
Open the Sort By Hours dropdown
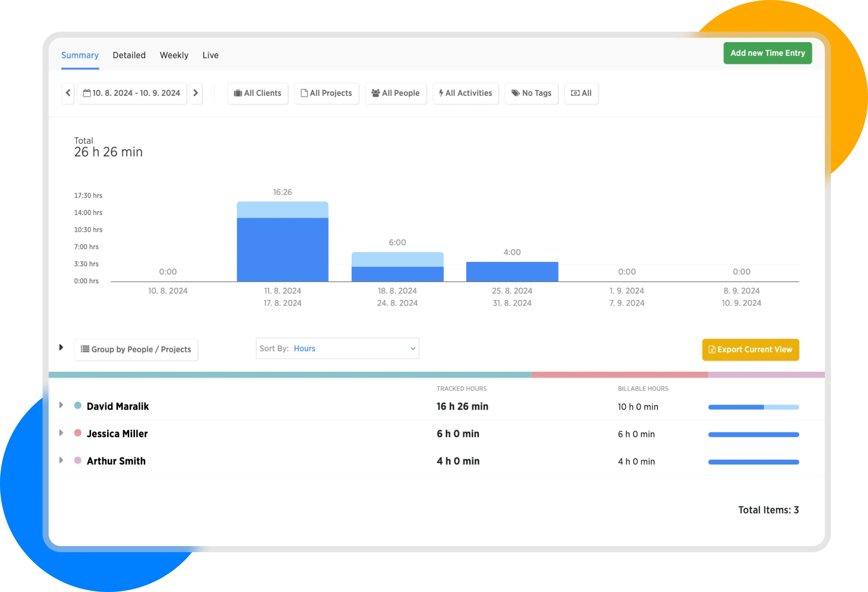[337, 349]
